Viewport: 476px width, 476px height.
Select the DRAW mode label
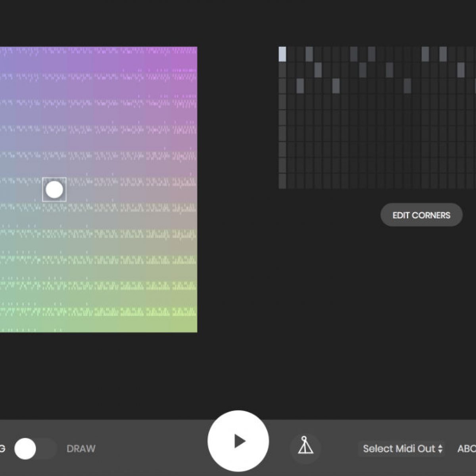pos(81,449)
